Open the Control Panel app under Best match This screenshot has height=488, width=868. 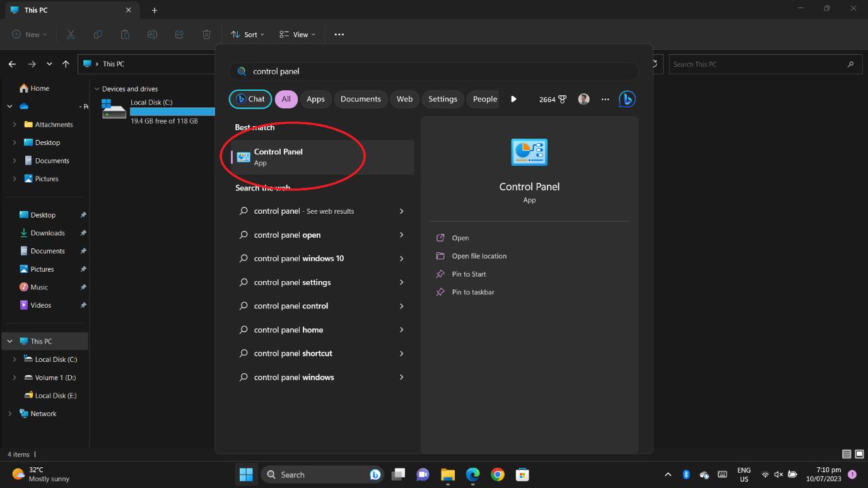(x=278, y=156)
